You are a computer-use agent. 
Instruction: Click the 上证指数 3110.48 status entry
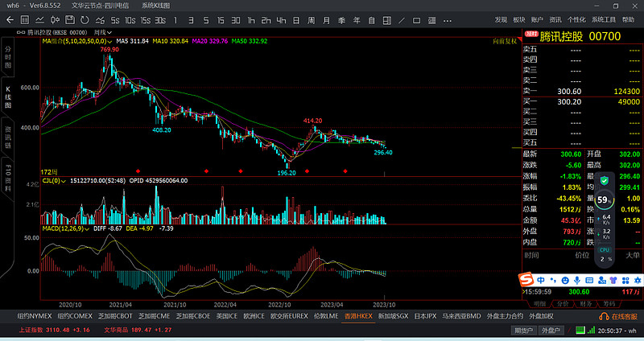[x=54, y=330]
